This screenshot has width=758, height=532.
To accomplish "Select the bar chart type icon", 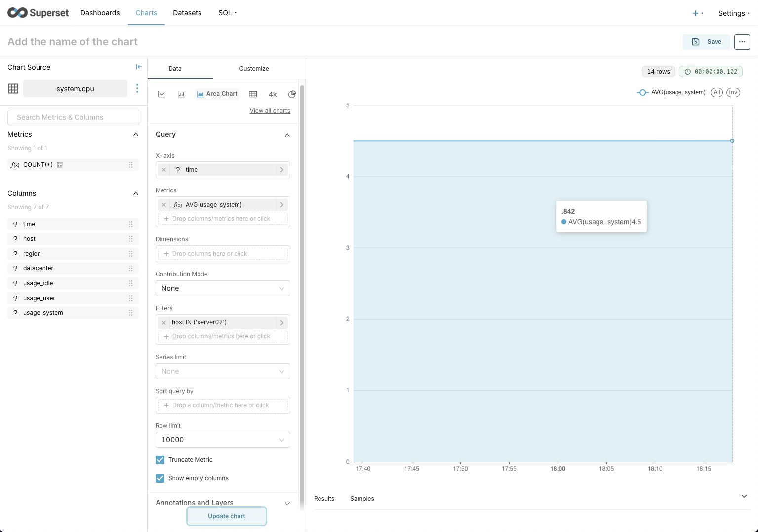I will point(181,94).
